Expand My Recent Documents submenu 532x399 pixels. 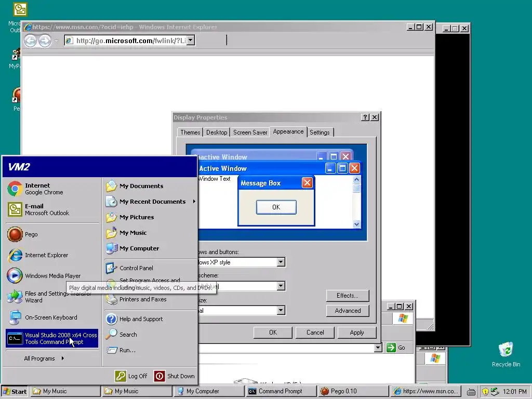point(151,202)
